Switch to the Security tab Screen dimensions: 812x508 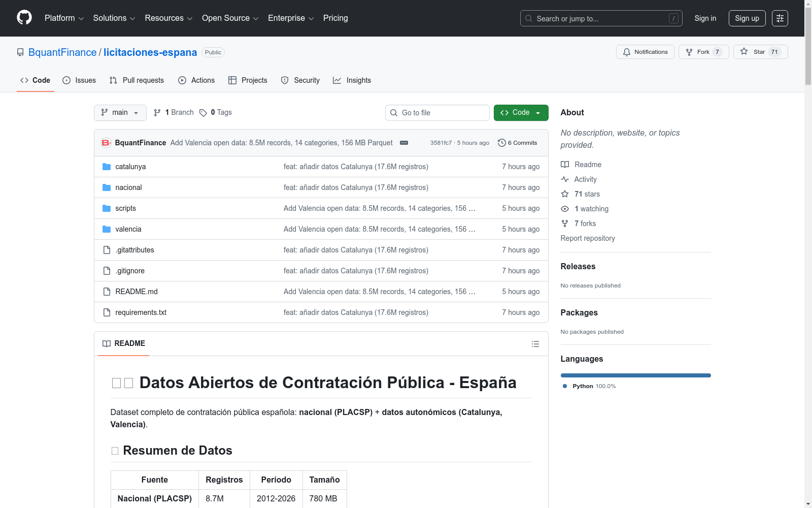[300, 80]
